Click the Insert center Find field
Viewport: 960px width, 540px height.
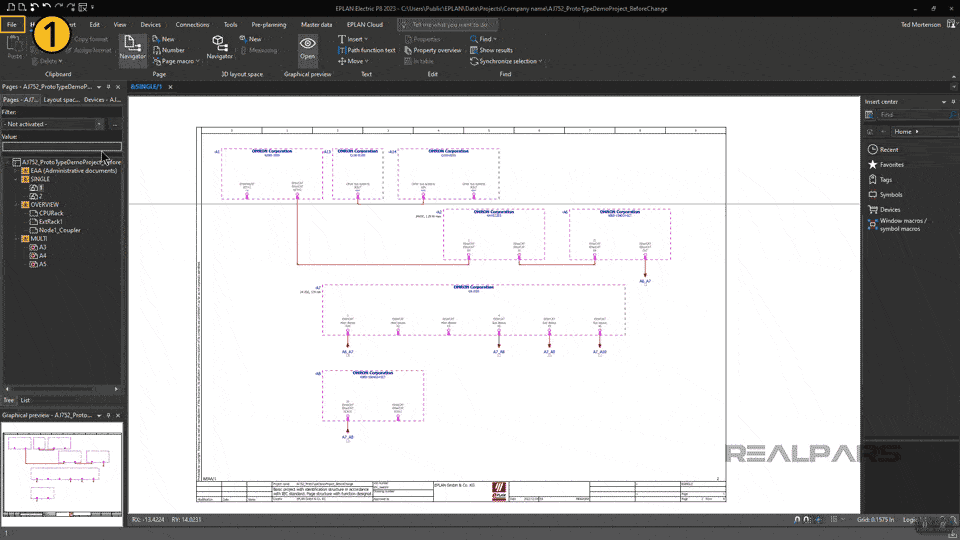pos(917,114)
